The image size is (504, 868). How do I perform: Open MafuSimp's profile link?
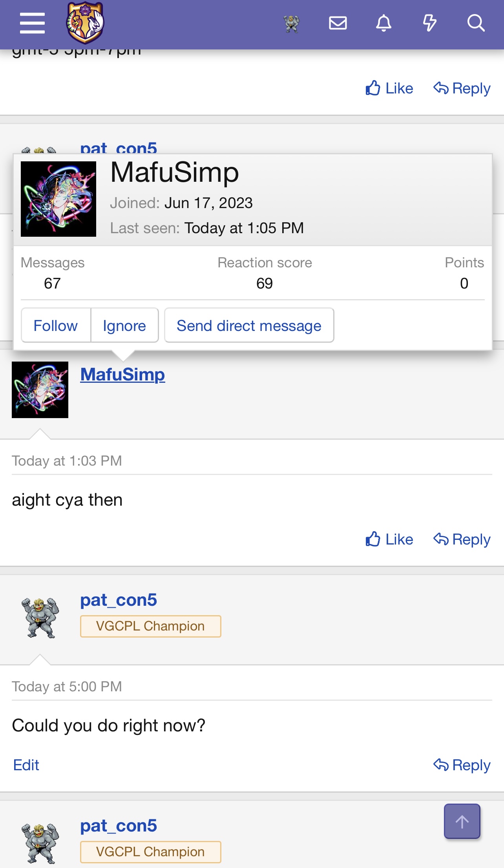[x=122, y=375]
